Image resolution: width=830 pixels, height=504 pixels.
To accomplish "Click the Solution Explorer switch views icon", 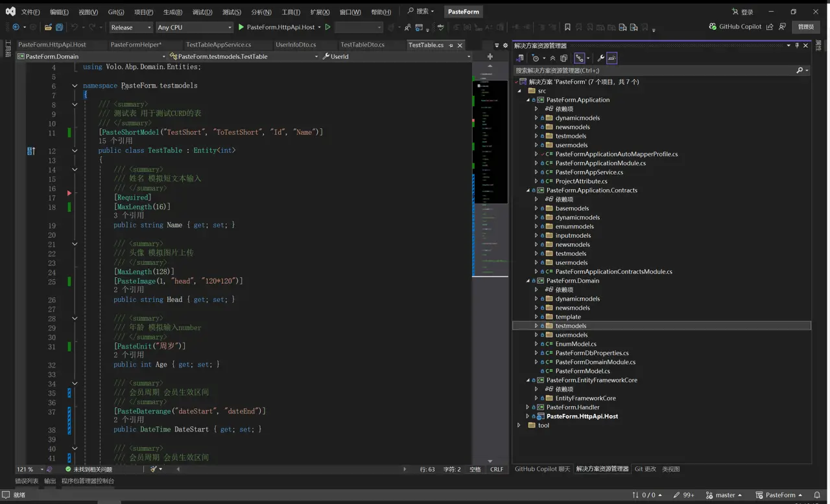I will pos(520,58).
